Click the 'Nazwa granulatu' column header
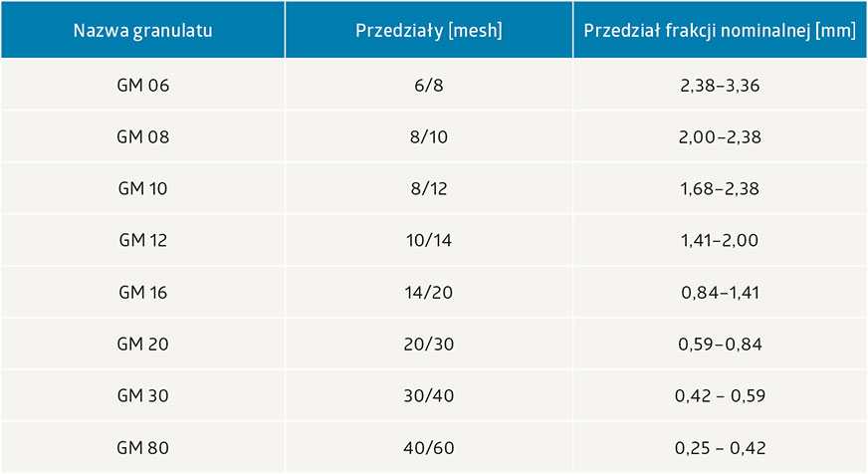This screenshot has width=868, height=474. click(143, 30)
